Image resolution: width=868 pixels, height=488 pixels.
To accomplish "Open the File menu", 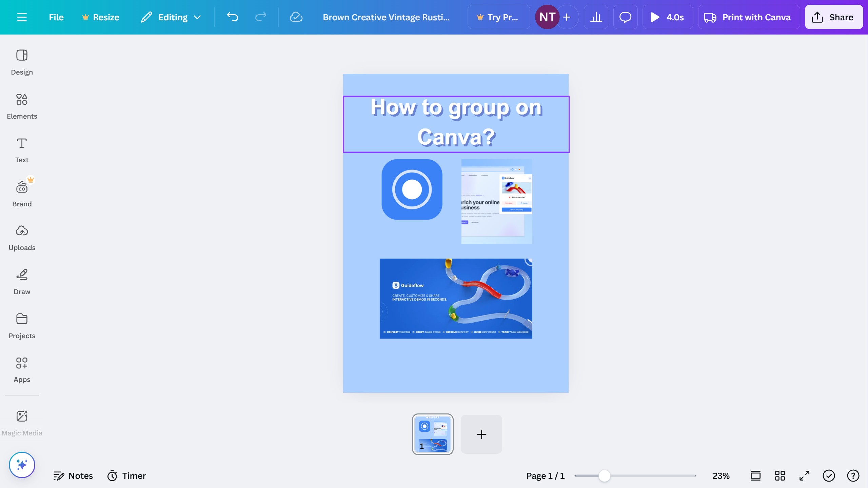I will pos(56,17).
